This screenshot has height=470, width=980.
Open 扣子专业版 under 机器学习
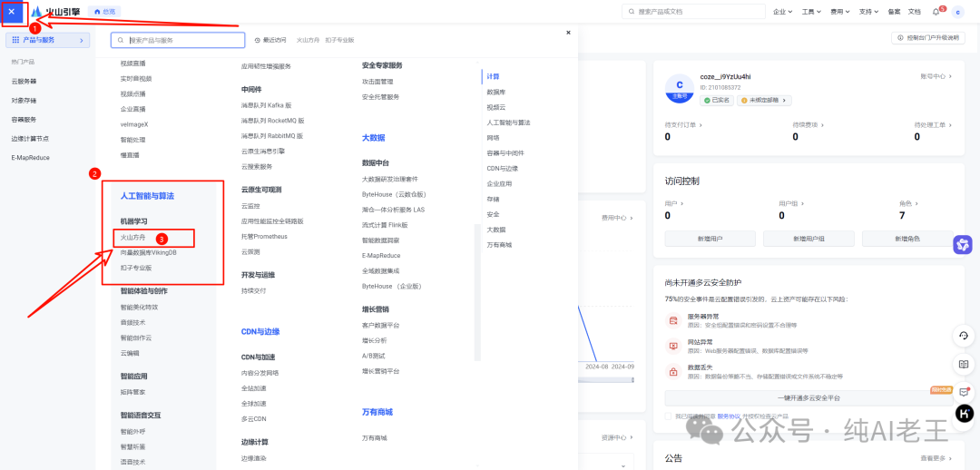click(x=136, y=268)
